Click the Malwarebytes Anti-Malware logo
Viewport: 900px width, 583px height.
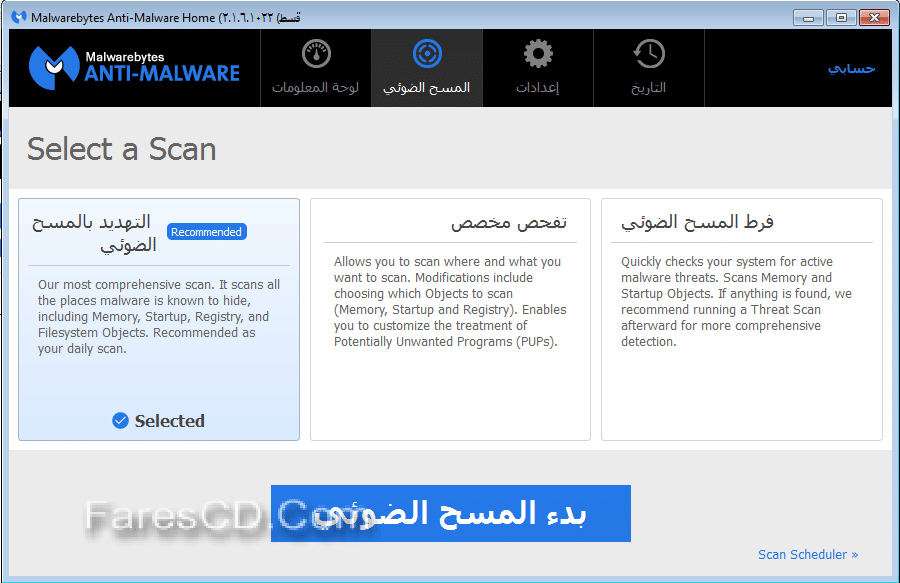point(134,68)
